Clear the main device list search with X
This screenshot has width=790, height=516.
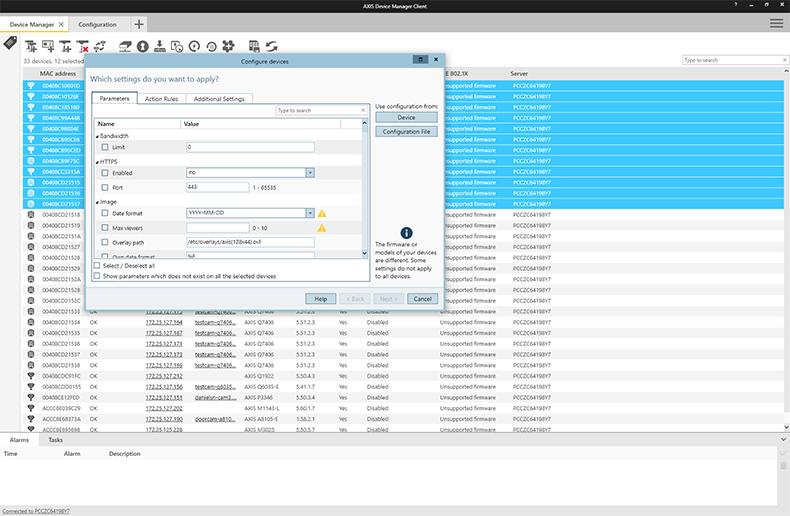[784, 60]
